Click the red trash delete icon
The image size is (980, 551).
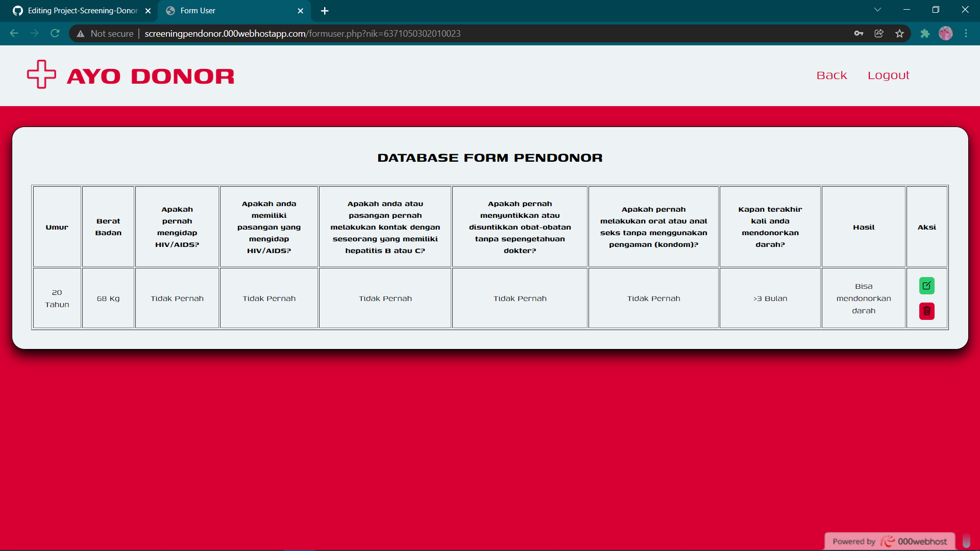[926, 311]
